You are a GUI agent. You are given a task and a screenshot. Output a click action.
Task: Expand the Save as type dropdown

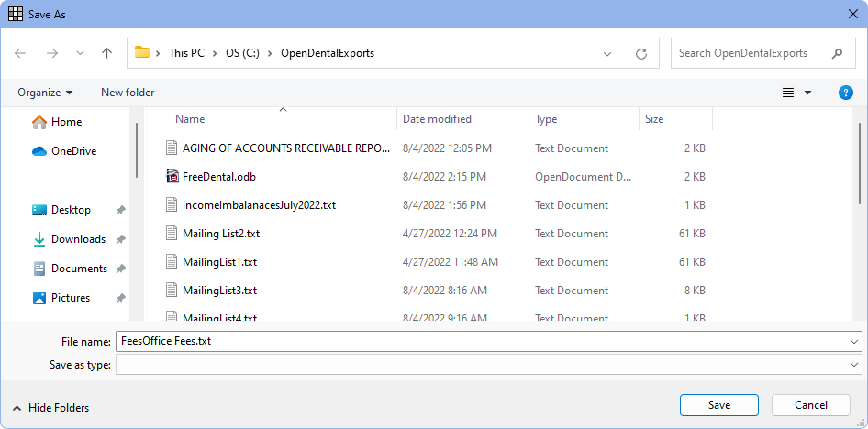coord(854,365)
